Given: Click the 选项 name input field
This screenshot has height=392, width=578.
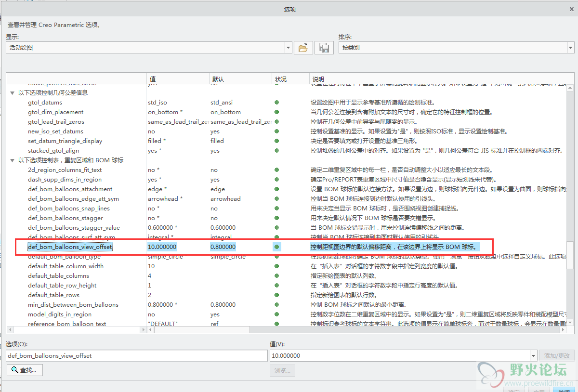Looking at the screenshot, I should tap(137, 356).
